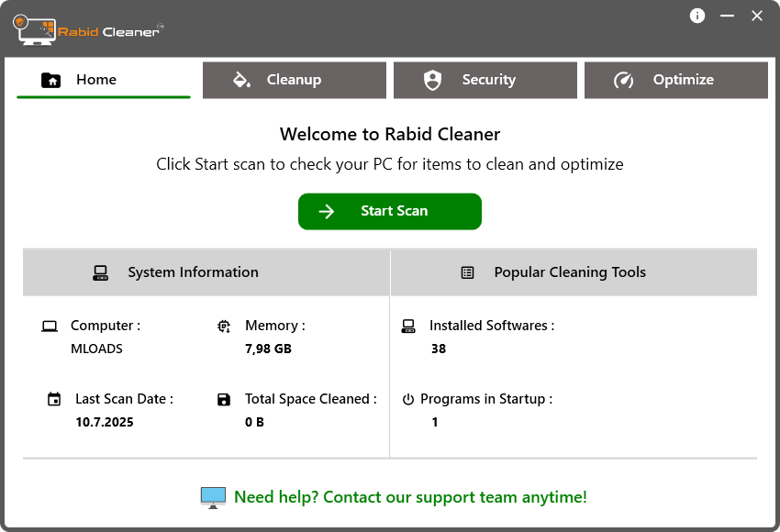Click the Programs in Startup power icon
780x532 pixels.
pos(408,399)
